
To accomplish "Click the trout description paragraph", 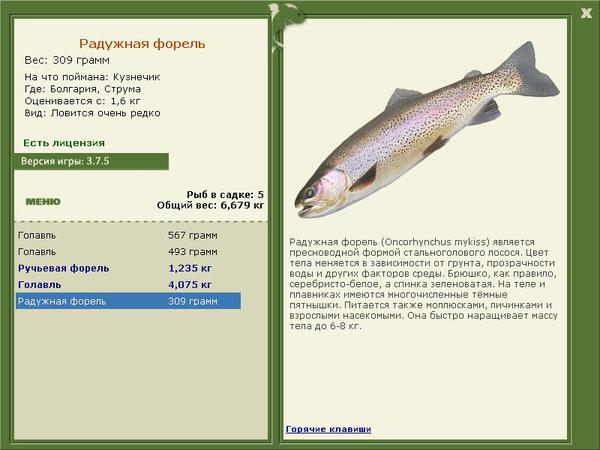I will tap(423, 284).
